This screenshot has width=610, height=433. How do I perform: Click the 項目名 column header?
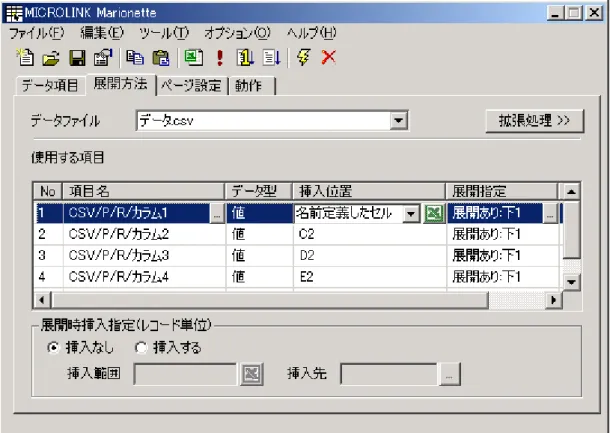pos(143,191)
